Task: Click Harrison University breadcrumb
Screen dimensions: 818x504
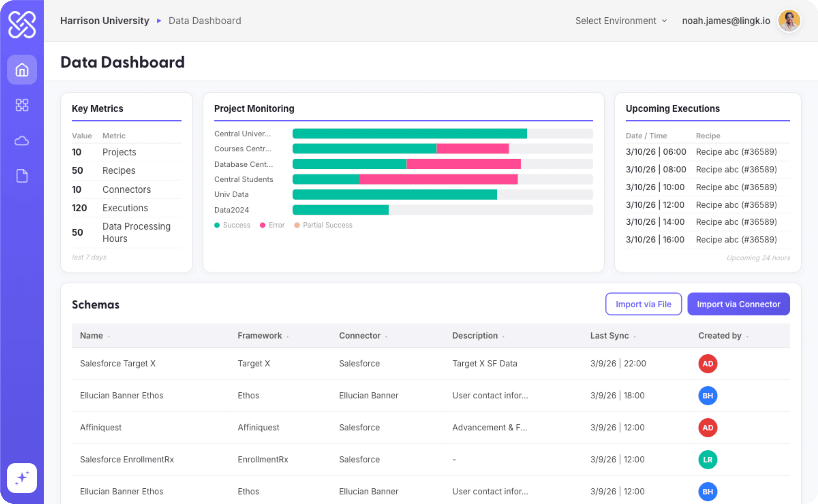Action: (105, 21)
